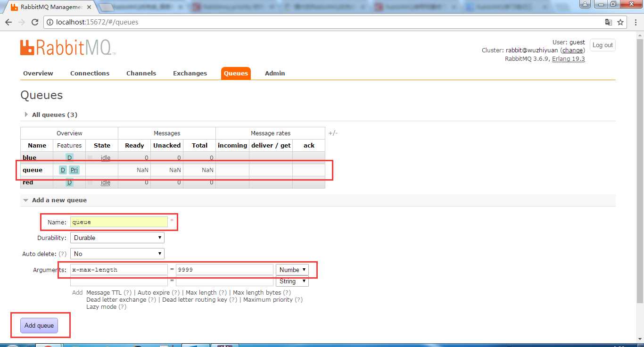The width and height of the screenshot is (644, 347).
Task: Open the Auto delete dropdown
Action: pos(117,254)
